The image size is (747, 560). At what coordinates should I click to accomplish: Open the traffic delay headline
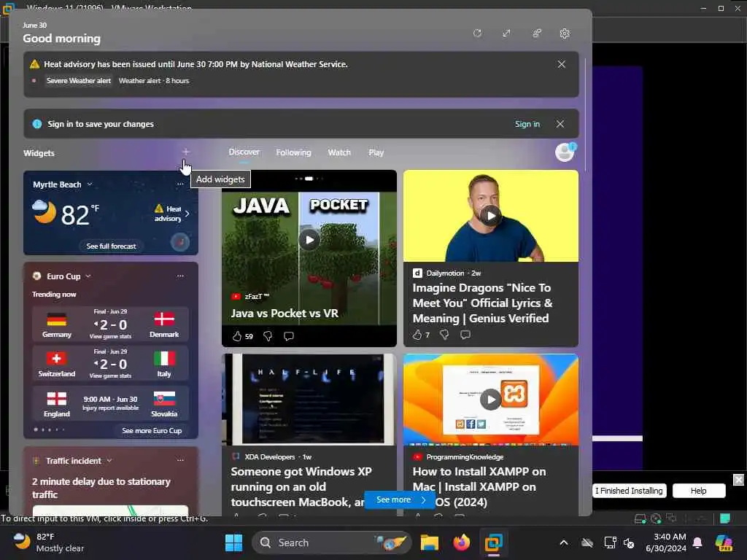[x=101, y=488]
